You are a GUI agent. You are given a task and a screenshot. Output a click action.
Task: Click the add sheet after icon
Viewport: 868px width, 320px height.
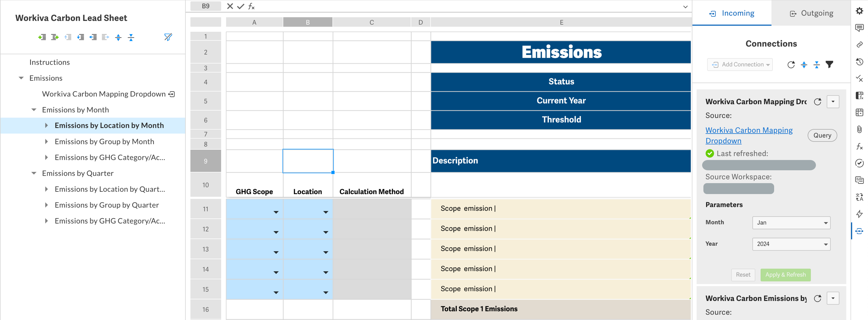(x=55, y=37)
